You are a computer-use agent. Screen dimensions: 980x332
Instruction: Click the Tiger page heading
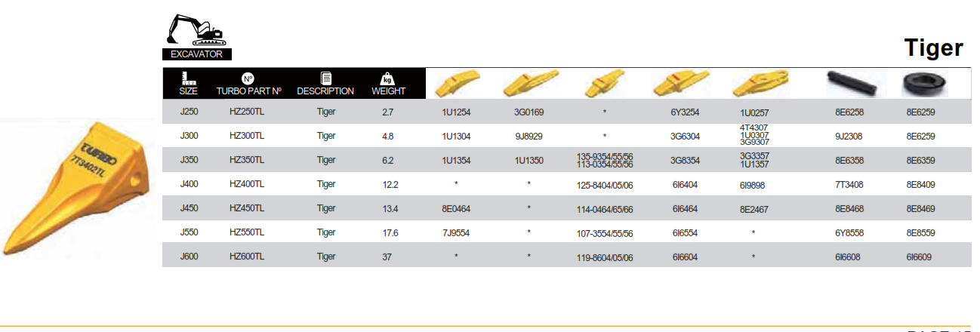pos(934,48)
